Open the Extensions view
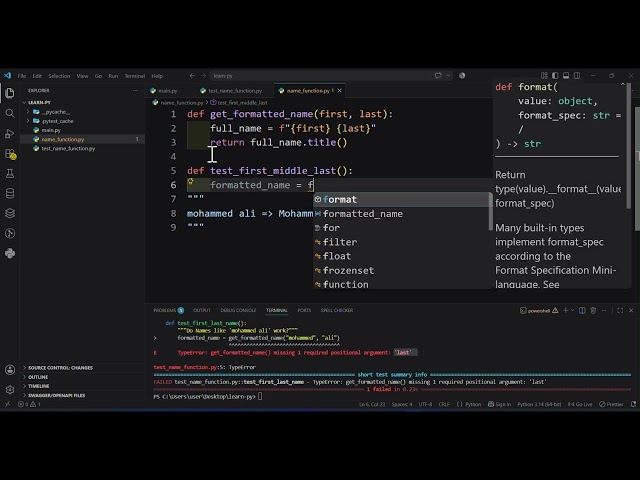Image resolution: width=640 pixels, height=480 pixels. [x=10, y=154]
